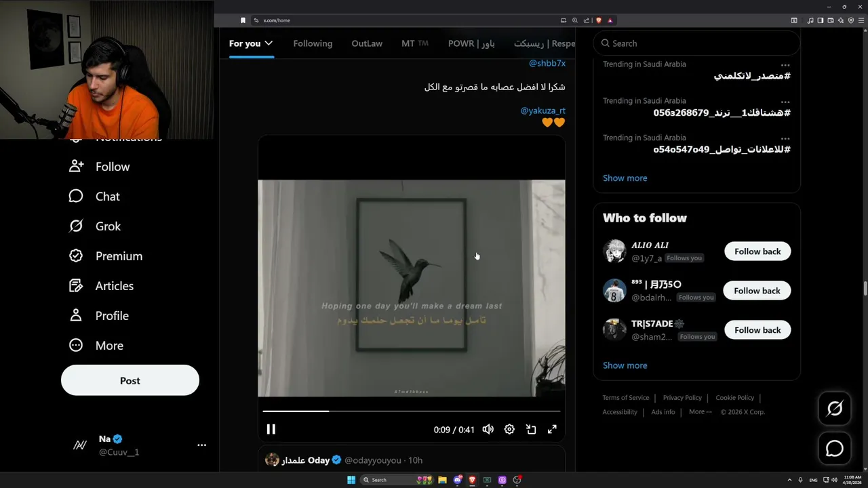Follow back TR|S7ADE
This screenshot has height=488, width=868.
757,330
